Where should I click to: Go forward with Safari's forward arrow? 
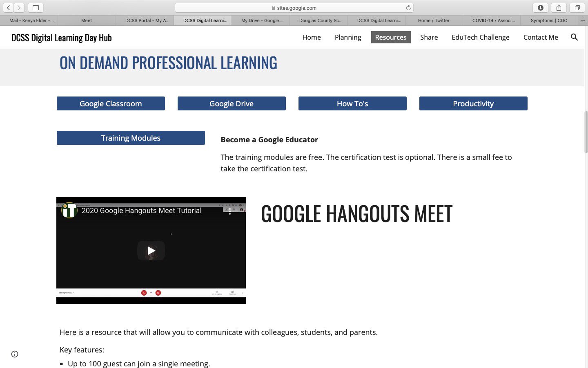(x=19, y=8)
